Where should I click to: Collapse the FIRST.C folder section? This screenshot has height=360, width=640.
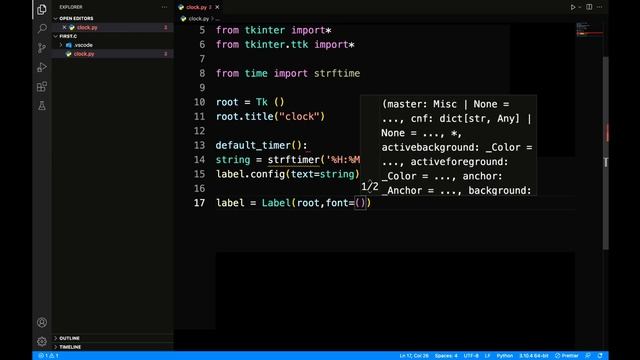68,36
